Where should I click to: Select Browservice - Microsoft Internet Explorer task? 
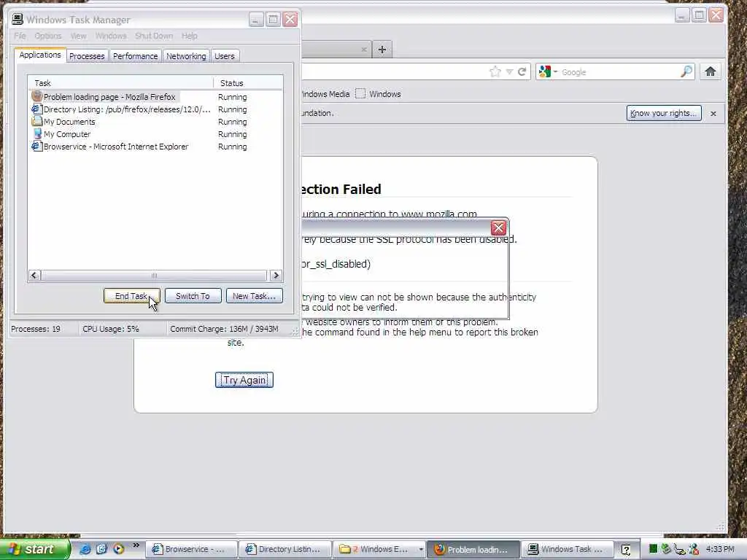pyautogui.click(x=155, y=146)
